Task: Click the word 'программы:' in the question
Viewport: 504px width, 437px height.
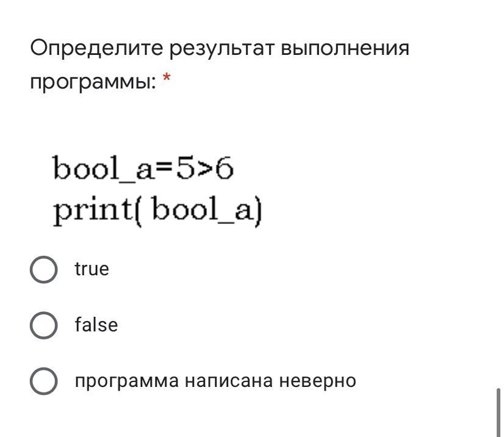Action: pos(93,83)
